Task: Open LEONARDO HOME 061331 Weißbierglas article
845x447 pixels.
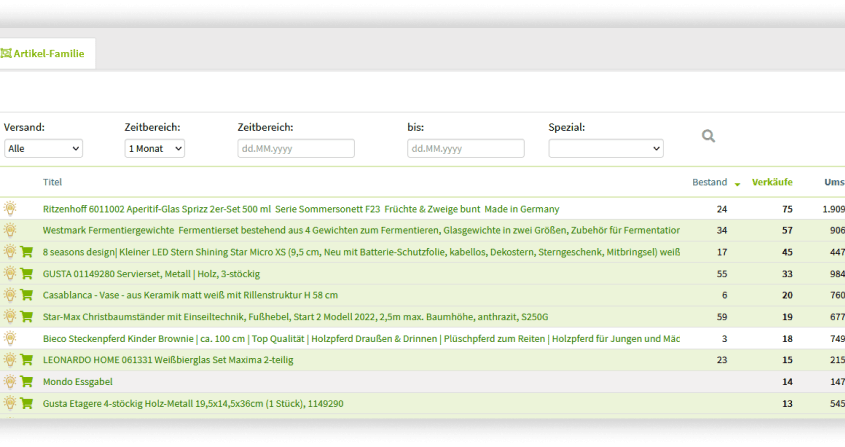Action: click(x=168, y=360)
